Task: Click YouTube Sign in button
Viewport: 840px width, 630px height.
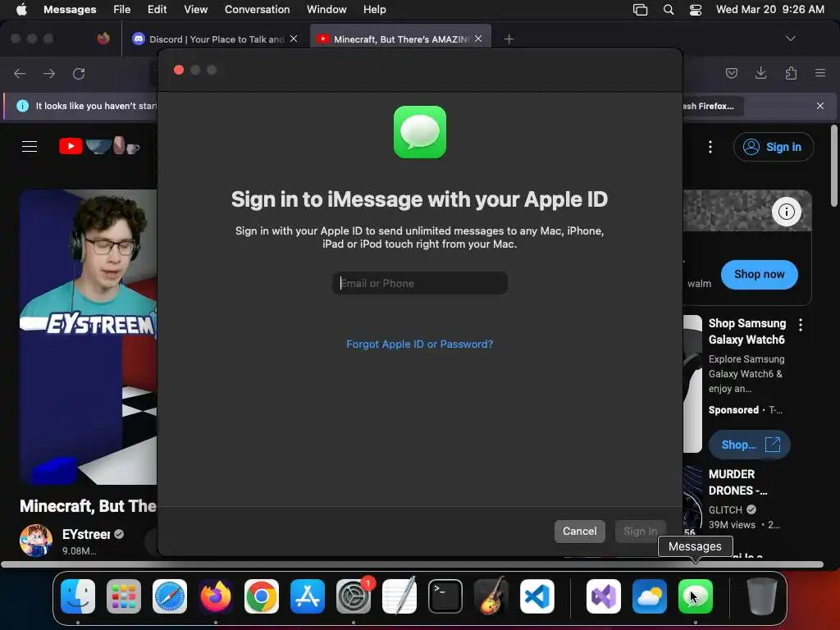Action: click(774, 147)
